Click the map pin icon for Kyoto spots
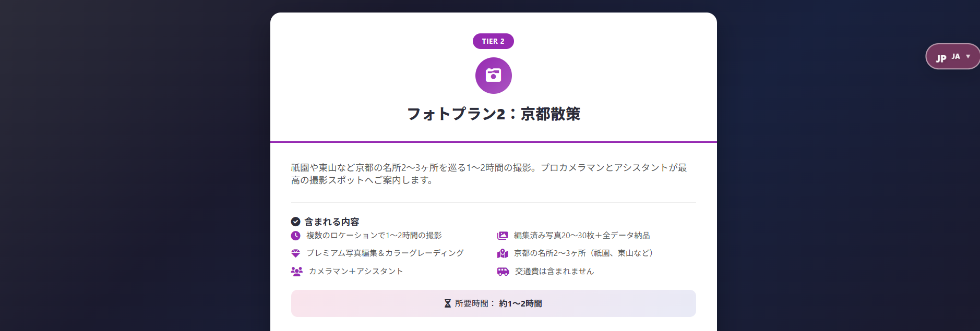 point(503,253)
